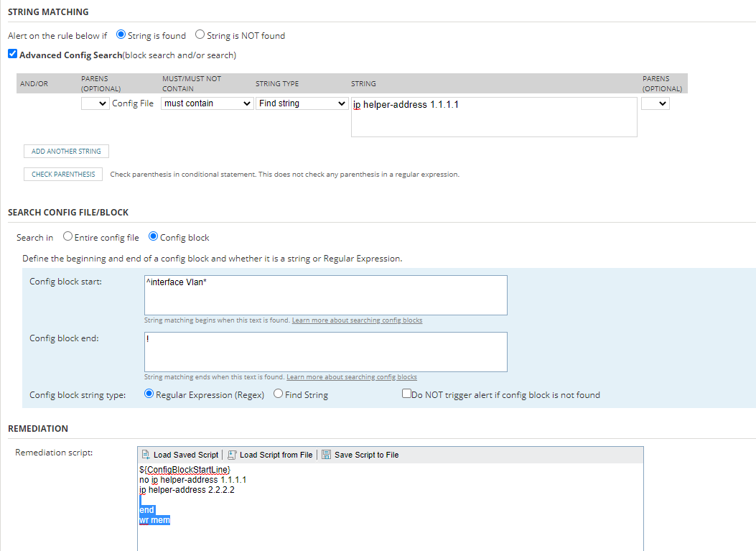756x551 pixels.
Task: Click the String field with 'ip helper-address 1.1.1.1'
Action: 494,117
